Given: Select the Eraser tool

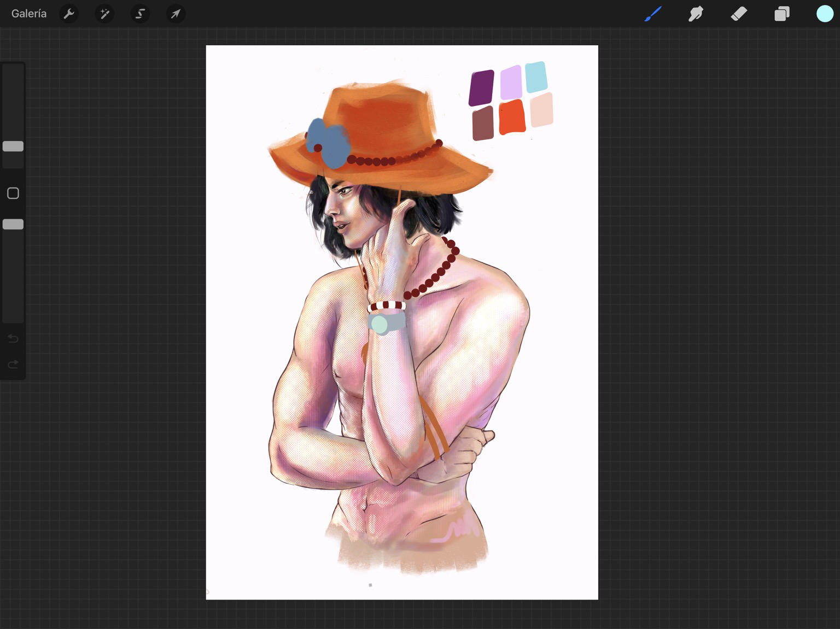Looking at the screenshot, I should pyautogui.click(x=739, y=14).
